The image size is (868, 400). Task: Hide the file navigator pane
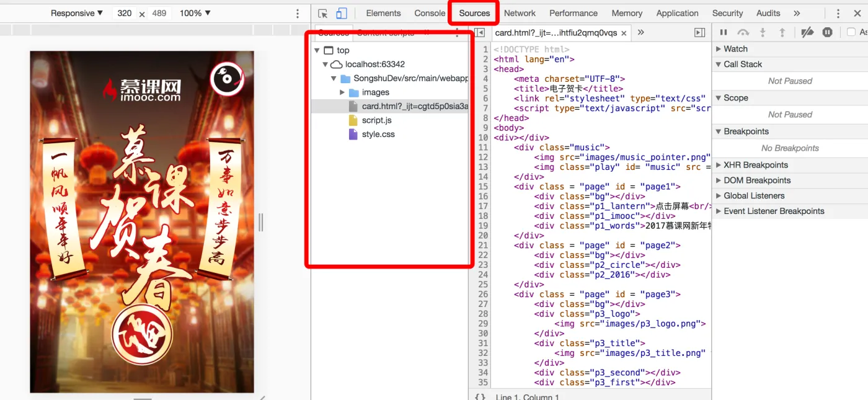tap(479, 33)
